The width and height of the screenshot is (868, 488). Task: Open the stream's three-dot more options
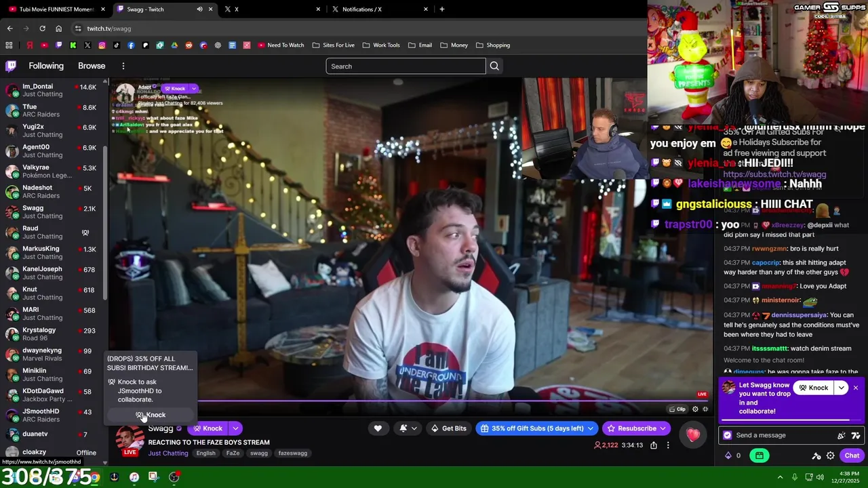[668, 445]
